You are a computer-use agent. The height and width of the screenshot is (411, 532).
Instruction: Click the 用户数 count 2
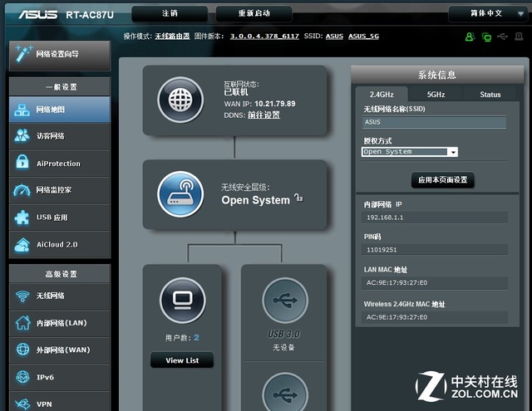click(x=196, y=337)
